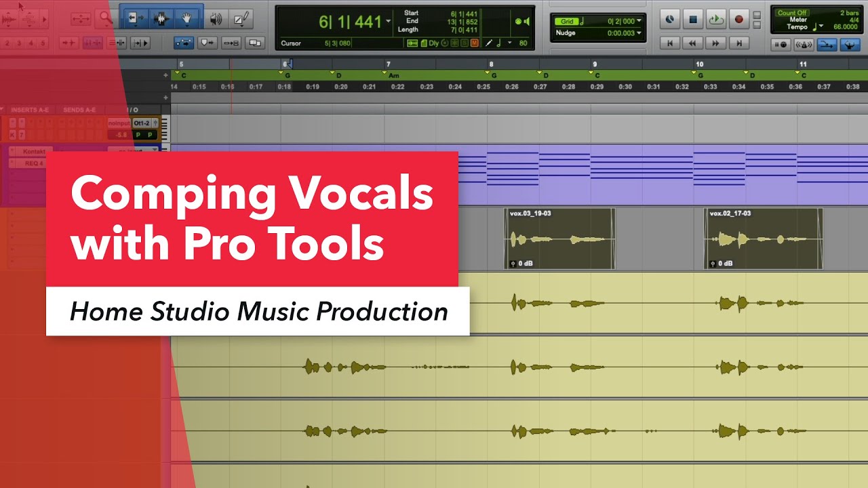Image resolution: width=868 pixels, height=488 pixels.
Task: Toggle the green S solo indicator
Action: point(465,43)
